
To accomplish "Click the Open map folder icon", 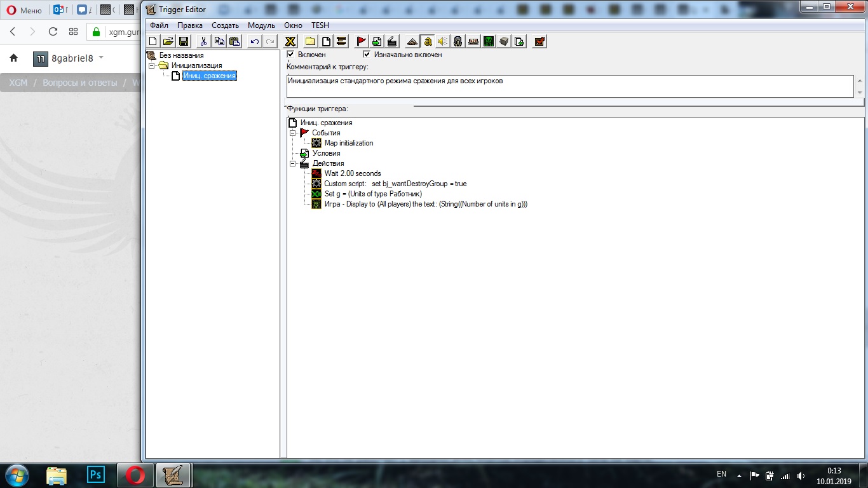I will point(168,41).
